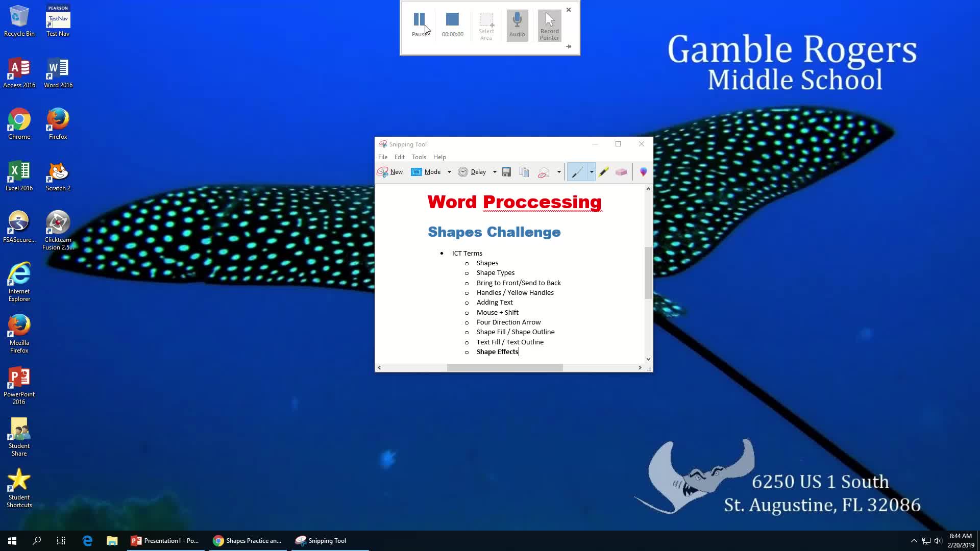The image size is (980, 551).
Task: Open network status tray icon
Action: coord(926,541)
